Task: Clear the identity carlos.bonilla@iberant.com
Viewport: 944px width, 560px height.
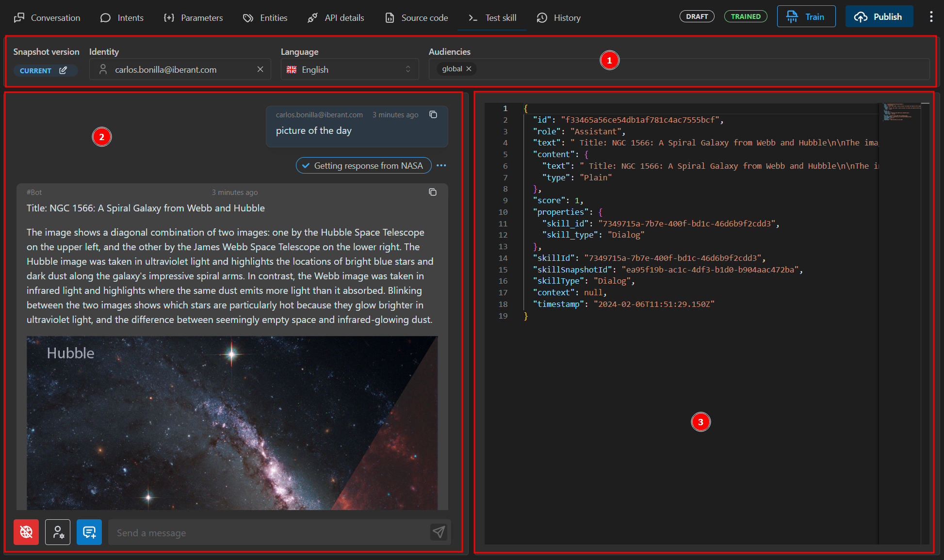Action: [260, 69]
